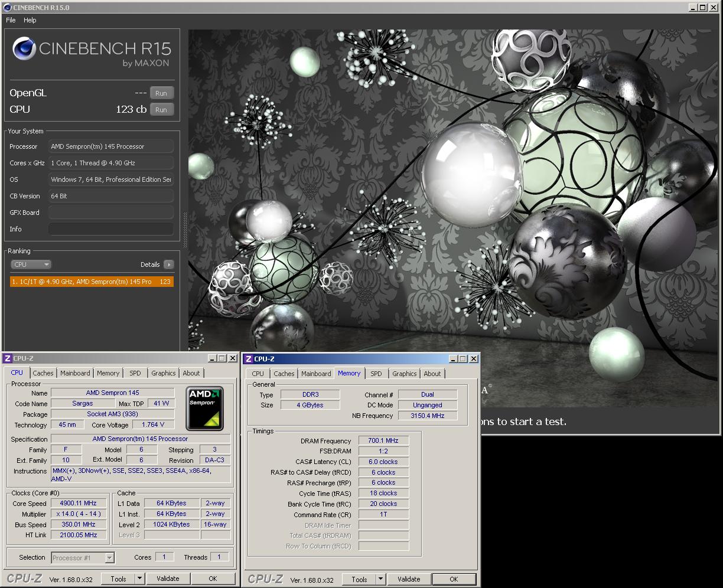Switch to CPU tab in right CPU-Z

pyautogui.click(x=258, y=374)
